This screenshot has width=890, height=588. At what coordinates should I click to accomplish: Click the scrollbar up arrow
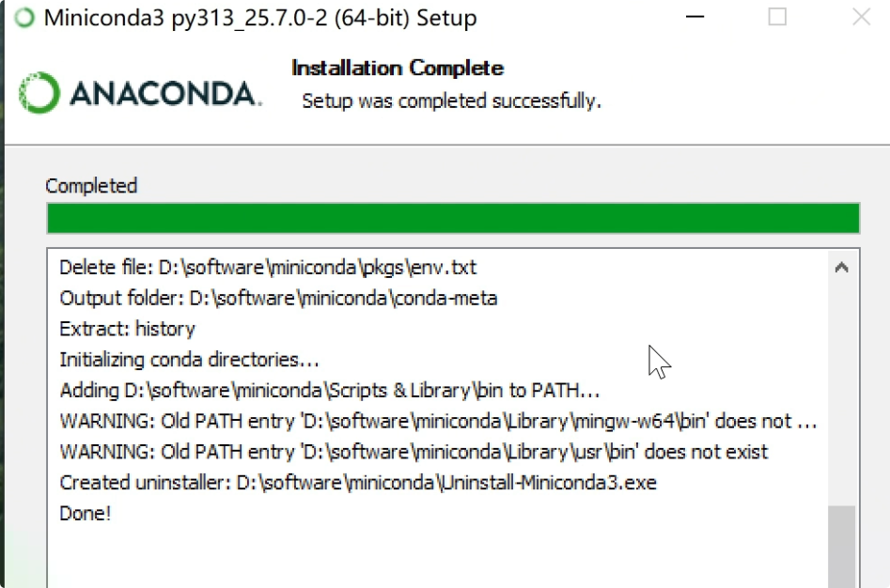844,266
